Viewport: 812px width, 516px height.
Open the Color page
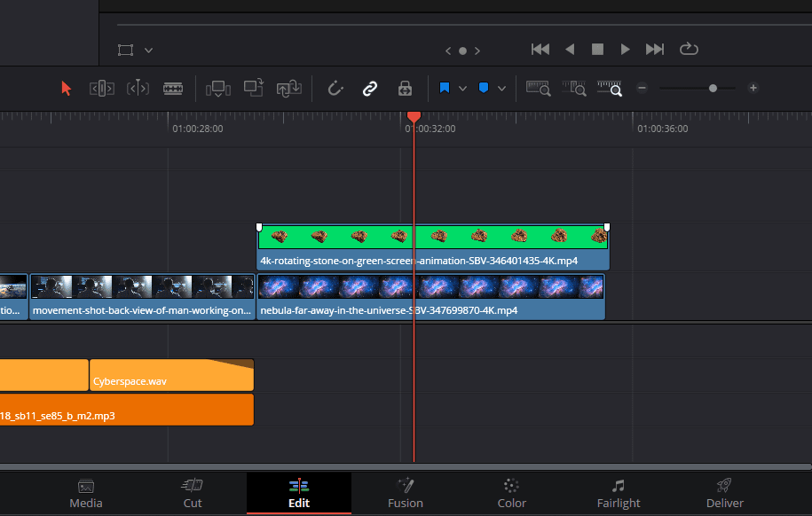pos(512,494)
